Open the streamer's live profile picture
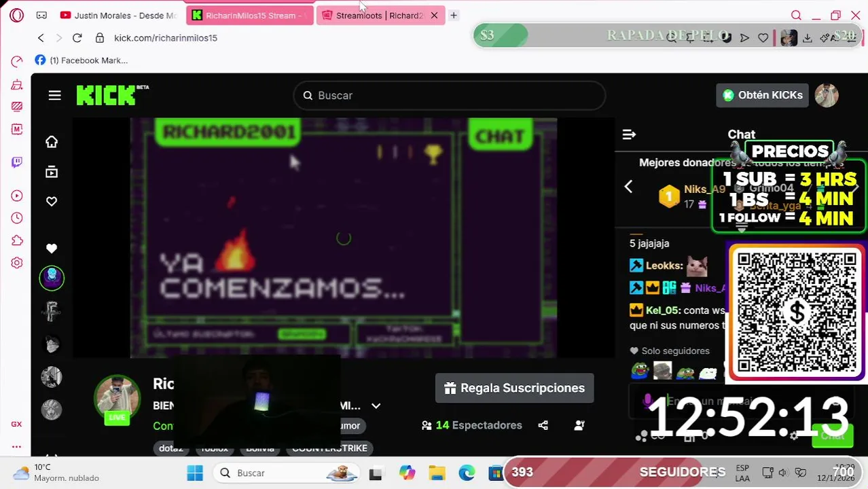Viewport: 868px width, 489px height. click(117, 399)
